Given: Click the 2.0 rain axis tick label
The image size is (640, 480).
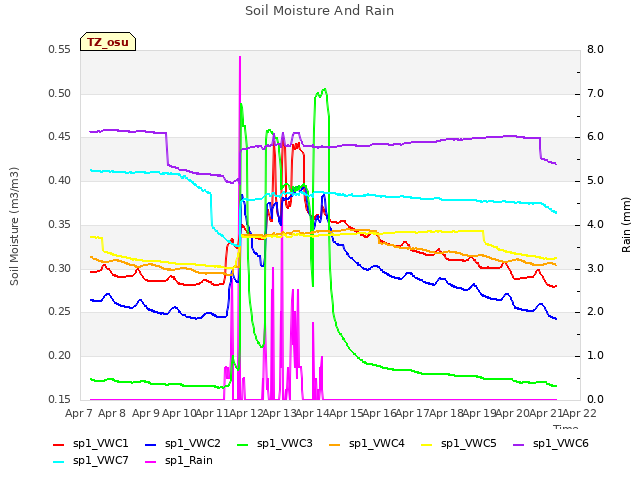Looking at the screenshot, I should coord(595,312).
